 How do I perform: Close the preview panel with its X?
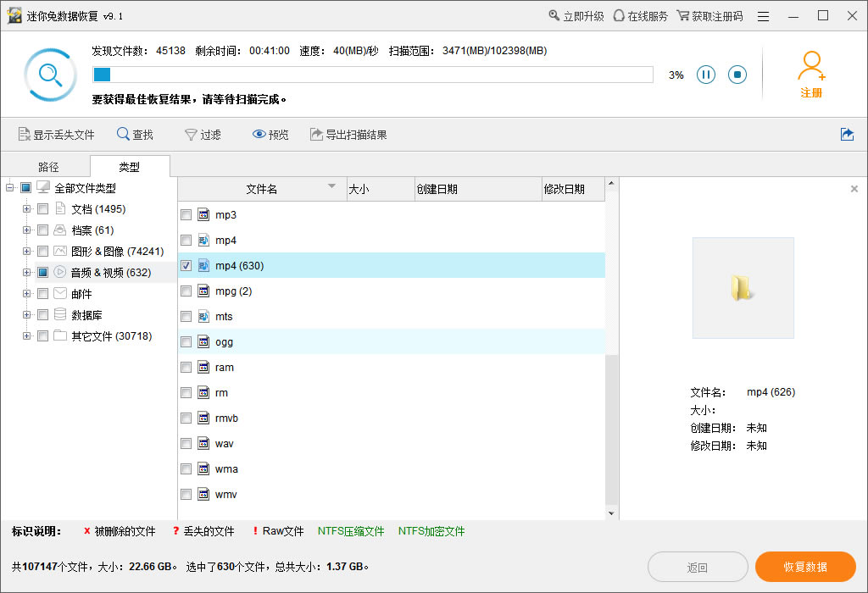point(854,188)
